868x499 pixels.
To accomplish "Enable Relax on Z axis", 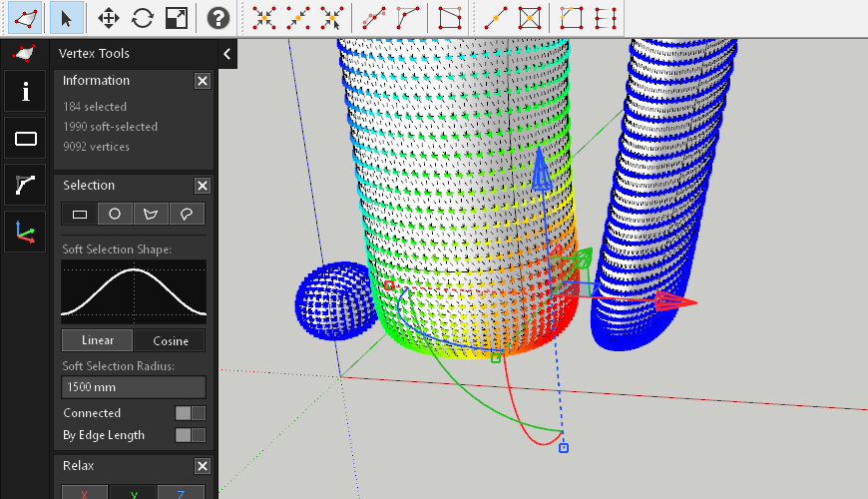I will click(x=181, y=493).
